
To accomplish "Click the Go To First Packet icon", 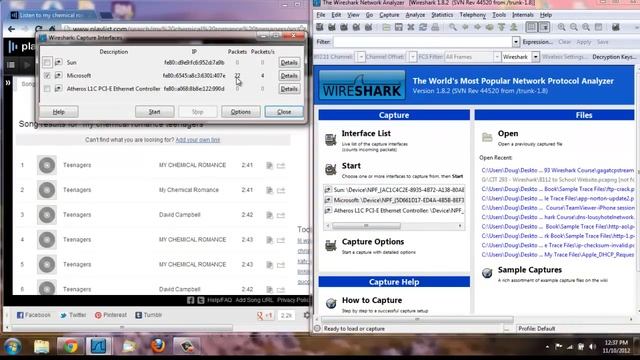I will point(502,27).
